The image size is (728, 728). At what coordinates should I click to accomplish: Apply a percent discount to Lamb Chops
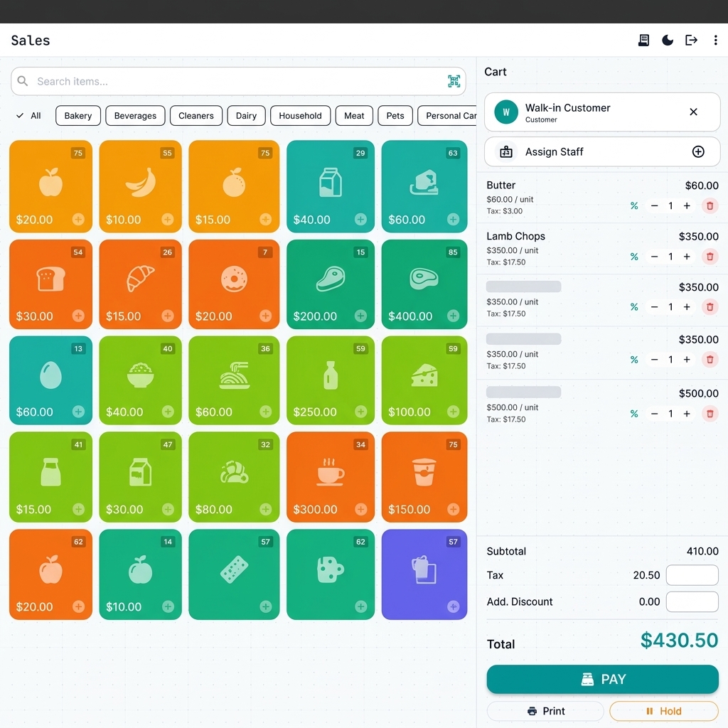point(633,257)
